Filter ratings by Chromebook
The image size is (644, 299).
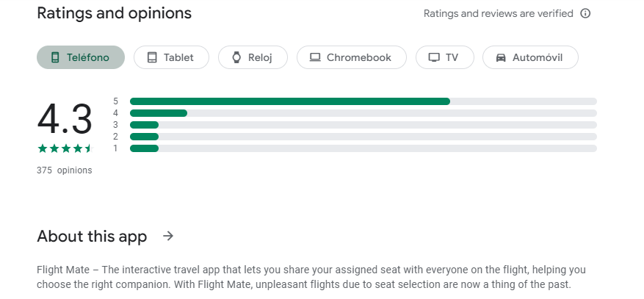coord(351,57)
